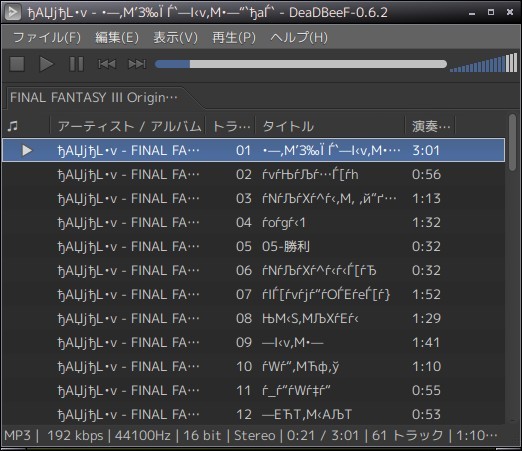The width and height of the screenshot is (522, 451).
Task: Maximize the DeaDBeeF window
Action: pyautogui.click(x=491, y=12)
